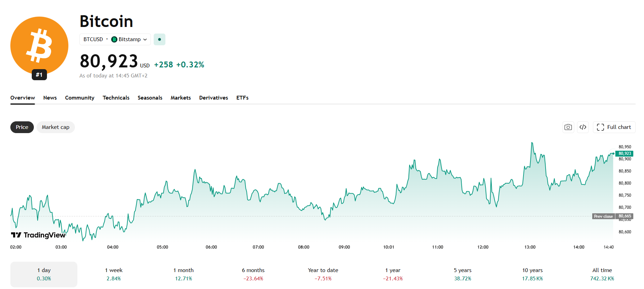
Task: Select the All time range
Action: (x=602, y=274)
